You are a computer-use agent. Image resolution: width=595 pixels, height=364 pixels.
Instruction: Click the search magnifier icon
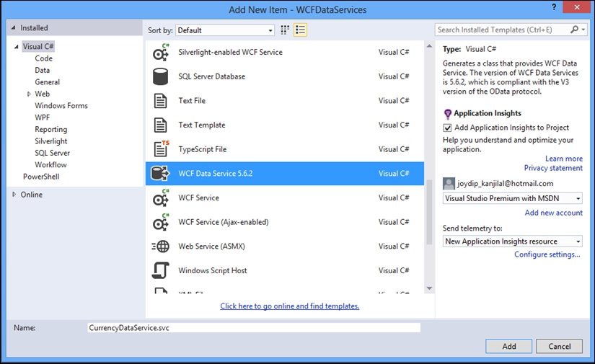point(575,30)
